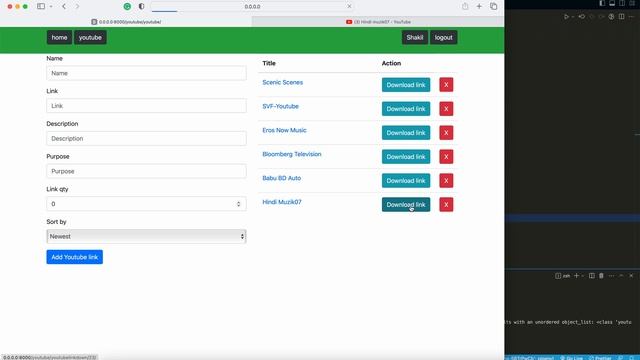Screen dimensions: 640x360
Task: Delete Hindi Muzik07 with red X
Action: (446, 204)
